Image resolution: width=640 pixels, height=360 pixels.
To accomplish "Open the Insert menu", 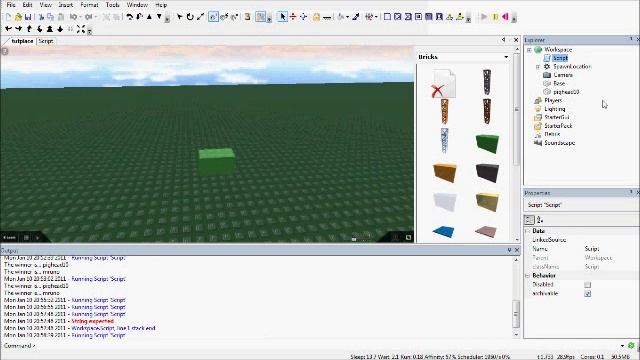I will tap(65, 5).
